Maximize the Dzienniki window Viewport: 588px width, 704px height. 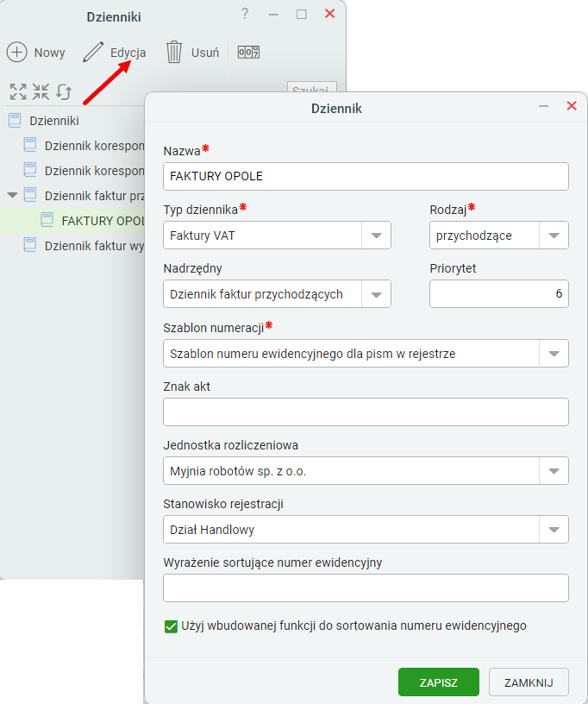point(302,14)
